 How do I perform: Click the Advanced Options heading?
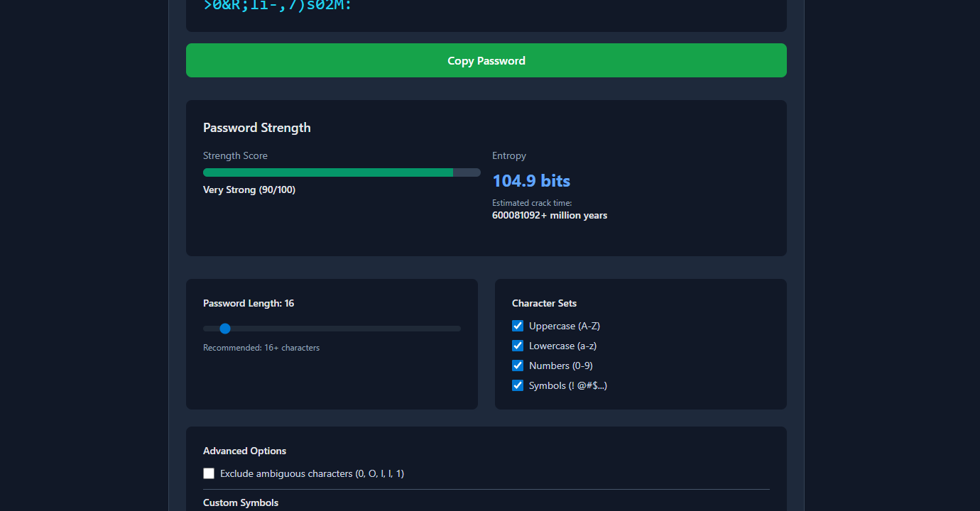coord(245,451)
